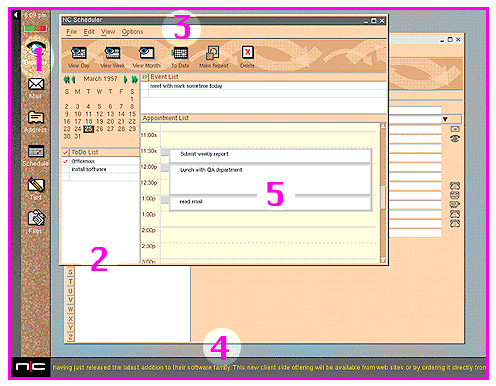Screen dimensions: 496x386
Task: Click the 'March 1997' month title
Action: point(100,79)
